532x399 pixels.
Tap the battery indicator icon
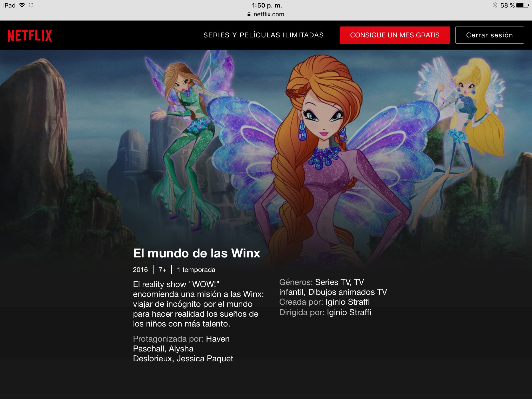pyautogui.click(x=522, y=5)
